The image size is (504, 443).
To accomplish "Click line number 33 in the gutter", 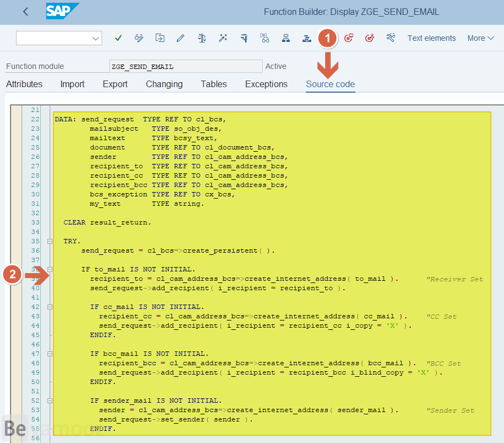I will tap(35, 222).
